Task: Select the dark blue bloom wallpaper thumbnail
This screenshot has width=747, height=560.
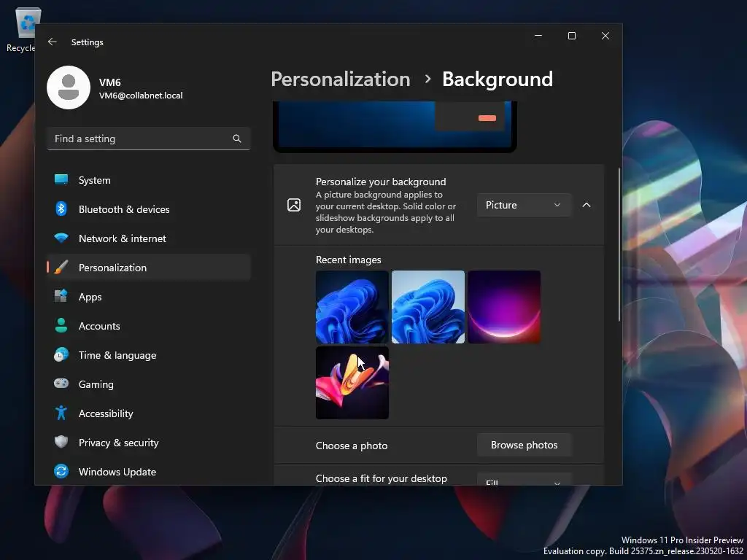Action: (352, 307)
